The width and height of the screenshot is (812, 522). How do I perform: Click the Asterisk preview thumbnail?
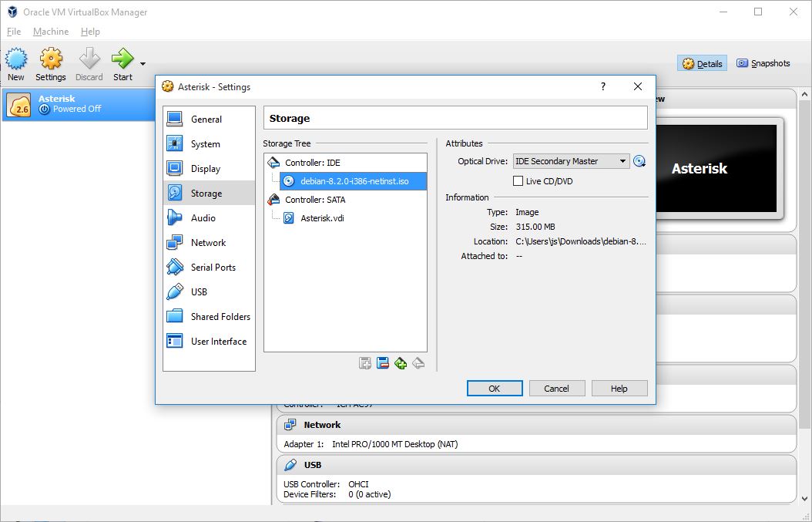pyautogui.click(x=716, y=168)
